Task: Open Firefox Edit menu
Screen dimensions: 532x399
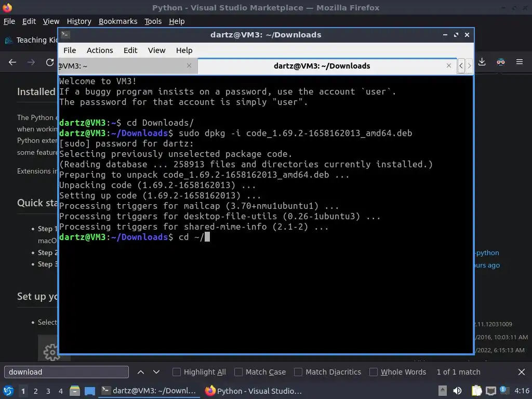Action: coord(29,21)
